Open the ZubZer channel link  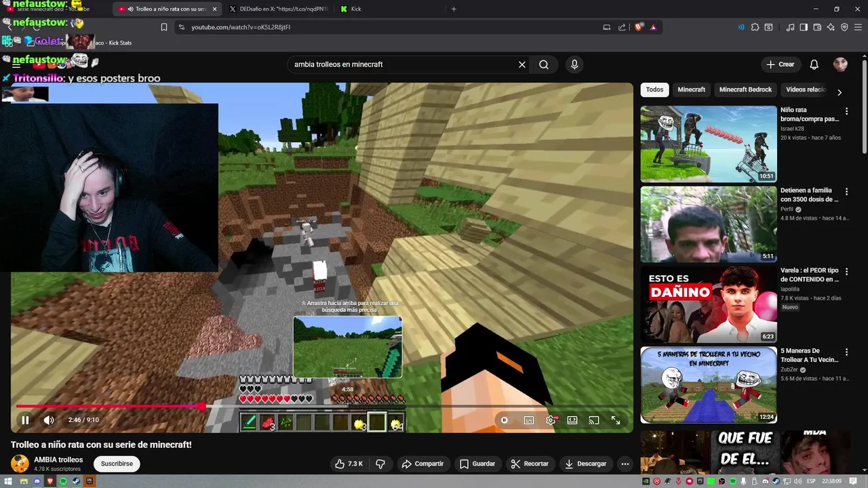click(789, 369)
